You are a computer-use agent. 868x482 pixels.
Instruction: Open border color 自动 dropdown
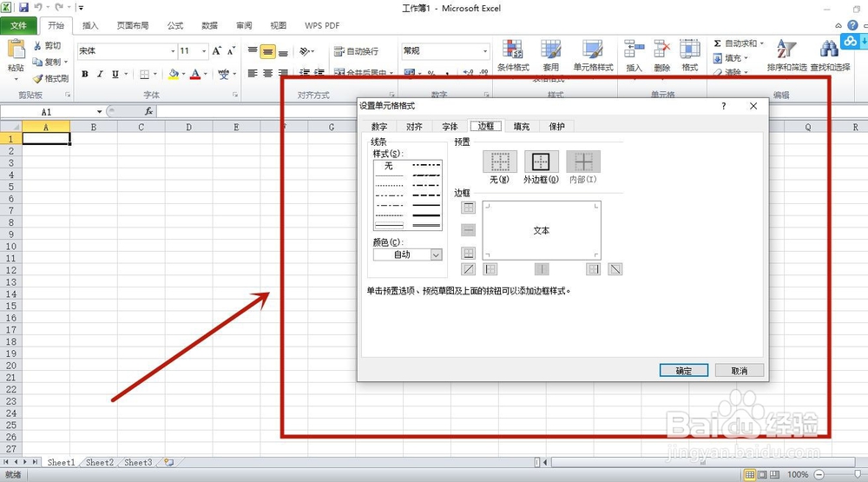point(436,254)
